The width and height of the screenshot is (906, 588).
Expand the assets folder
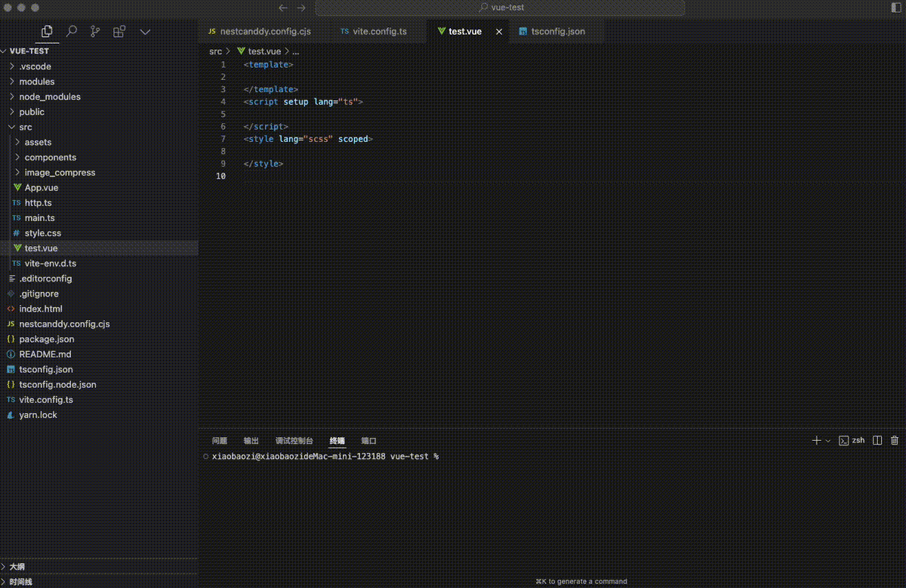(x=99, y=142)
